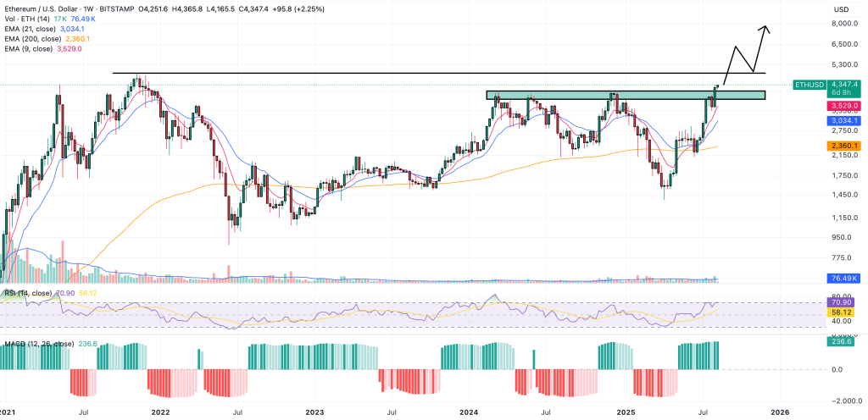This screenshot has height=420, width=868.
Task: Click the 5,300.0 price axis label
Action: 847,64
